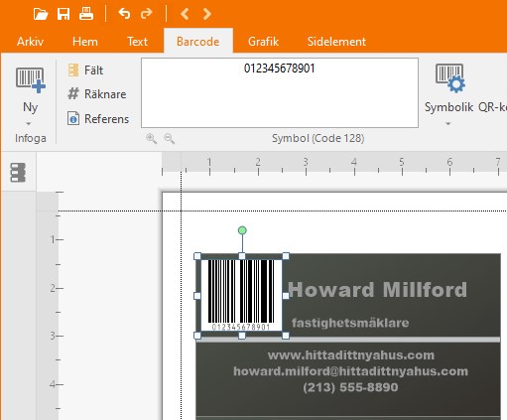Image resolution: width=507 pixels, height=420 pixels.
Task: Go to the next record arrow
Action: 207,14
